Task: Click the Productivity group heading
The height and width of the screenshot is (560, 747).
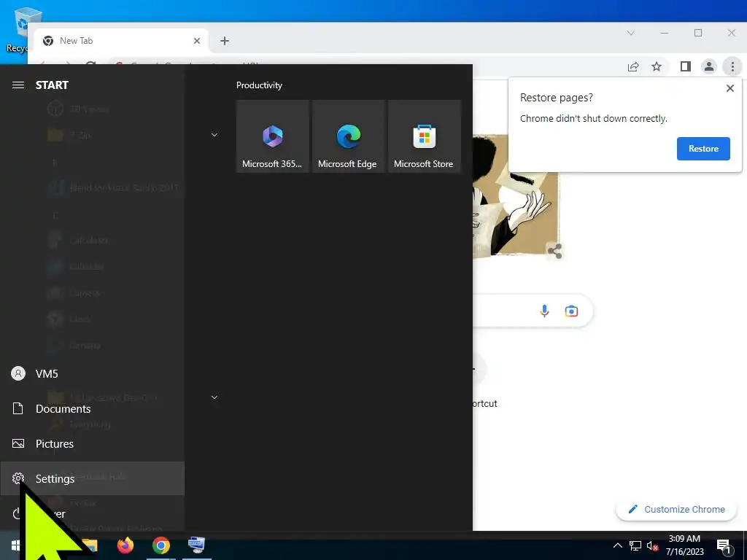Action: pos(259,85)
